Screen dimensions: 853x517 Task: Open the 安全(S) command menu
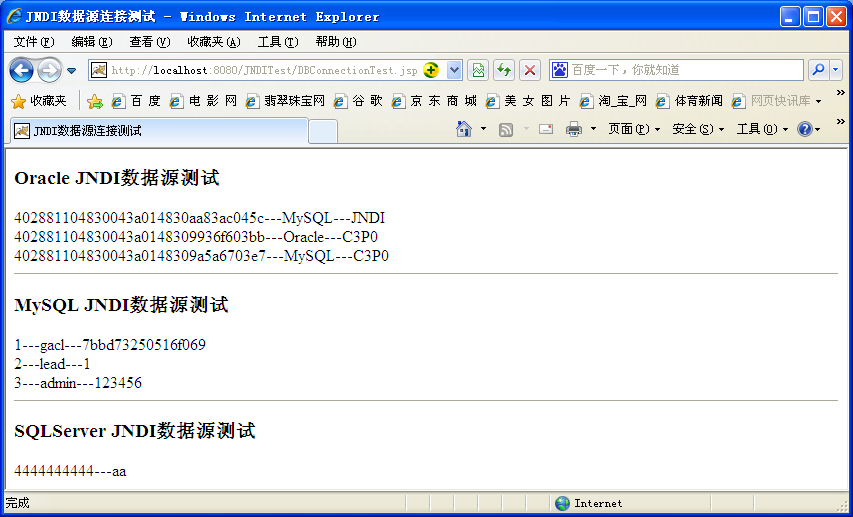(698, 129)
